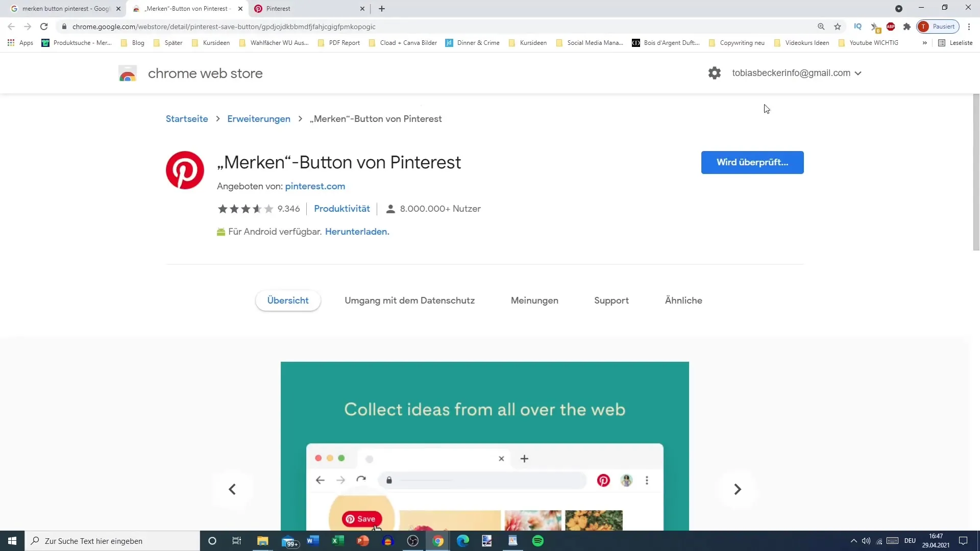
Task: Open Cortana circle in the taskbar
Action: pyautogui.click(x=212, y=541)
